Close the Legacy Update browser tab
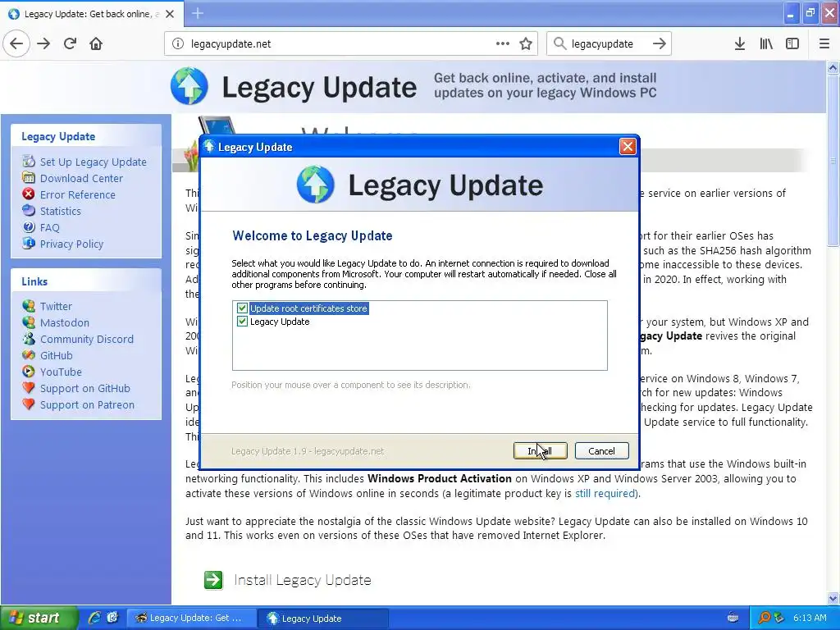Viewport: 840px width, 630px height. click(x=170, y=14)
